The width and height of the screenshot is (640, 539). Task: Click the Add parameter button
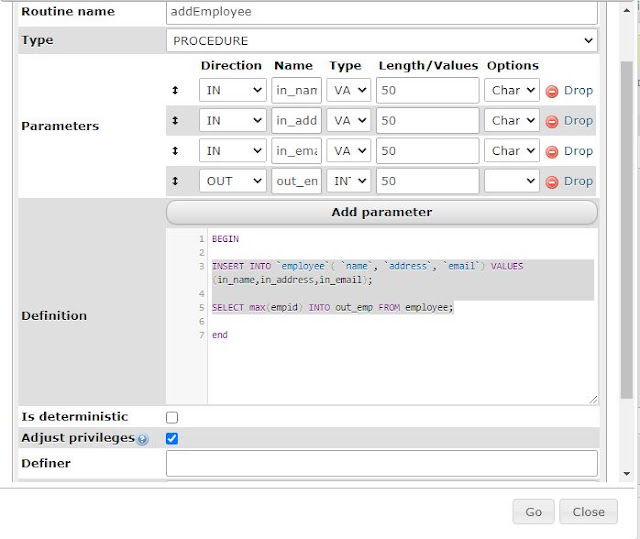click(x=382, y=212)
